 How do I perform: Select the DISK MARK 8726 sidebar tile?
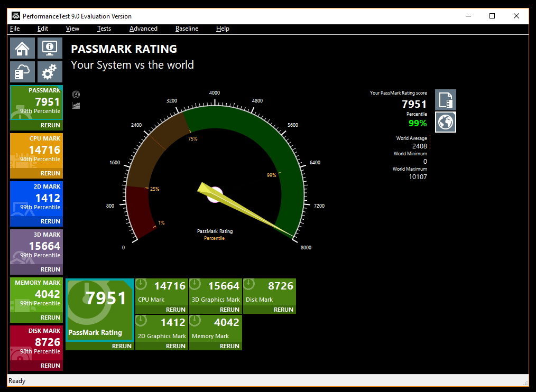36,343
